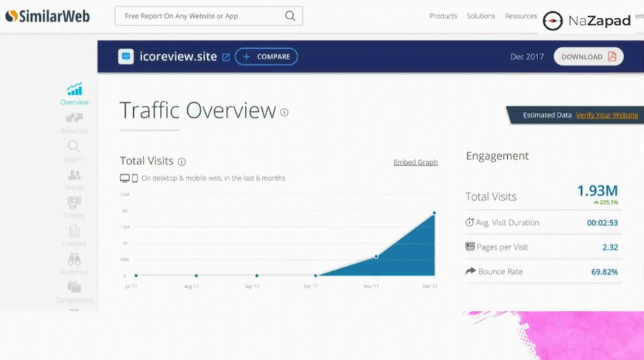Viewport: 644px width, 360px height.
Task: Click the 2.32 pages per visit value
Action: tap(610, 247)
